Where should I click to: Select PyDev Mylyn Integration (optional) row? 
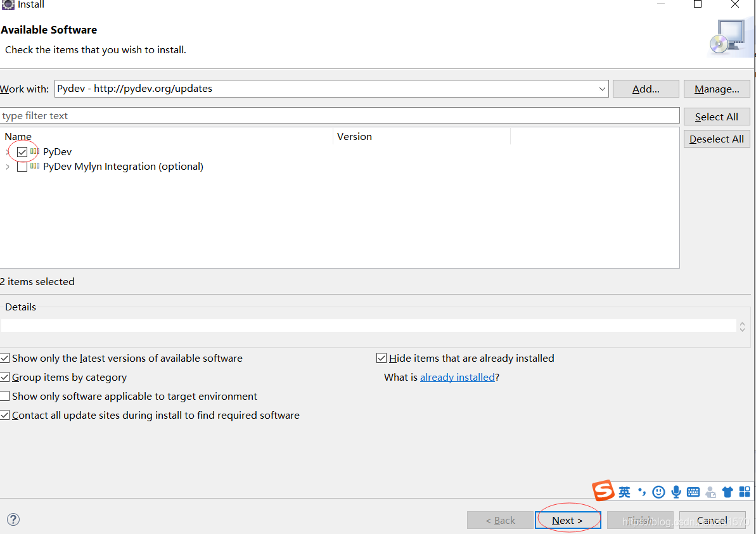[x=123, y=166]
